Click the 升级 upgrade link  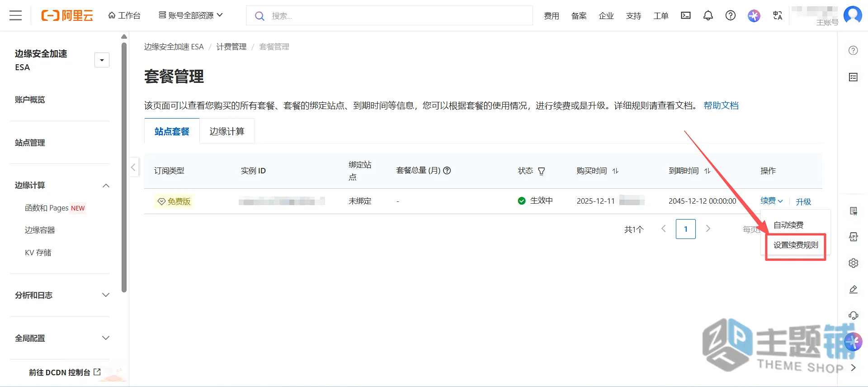tap(803, 201)
